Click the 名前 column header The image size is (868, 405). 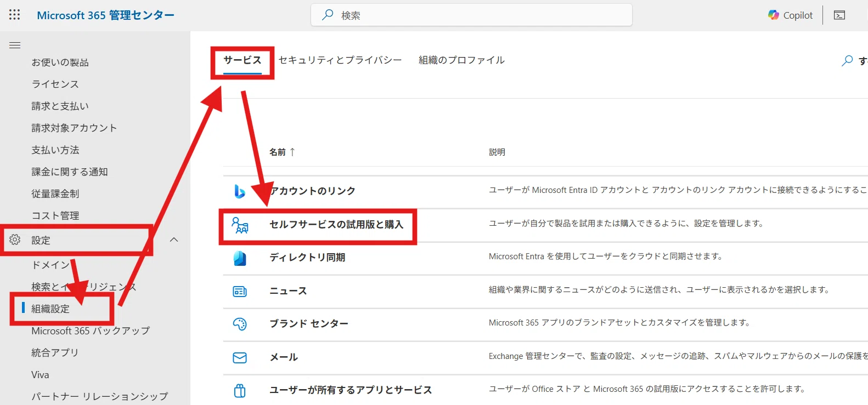(278, 152)
